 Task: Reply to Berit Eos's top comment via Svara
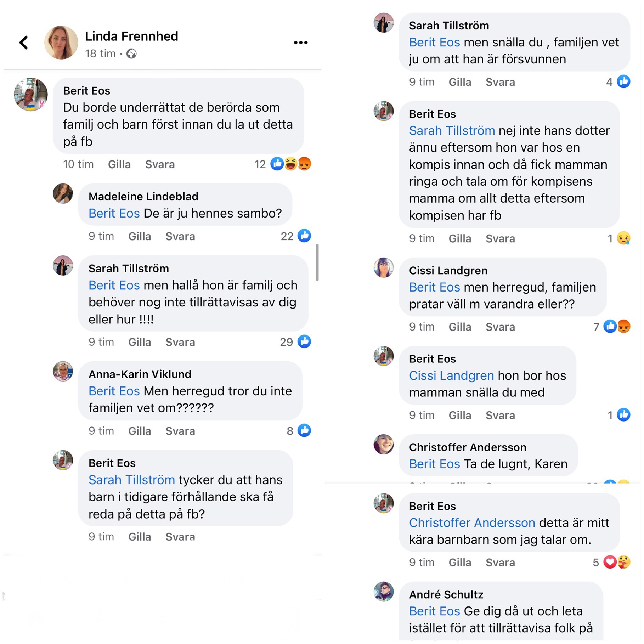[x=160, y=164]
